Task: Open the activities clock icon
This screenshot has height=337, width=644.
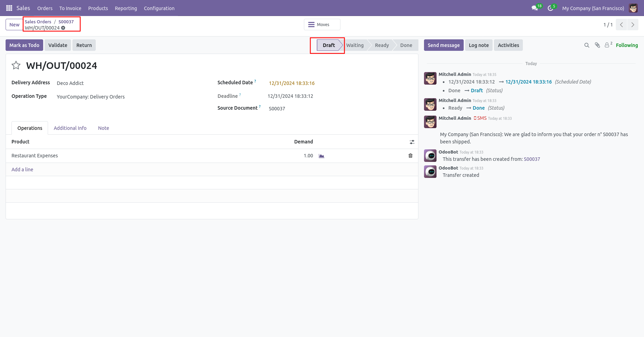Action: click(550, 8)
